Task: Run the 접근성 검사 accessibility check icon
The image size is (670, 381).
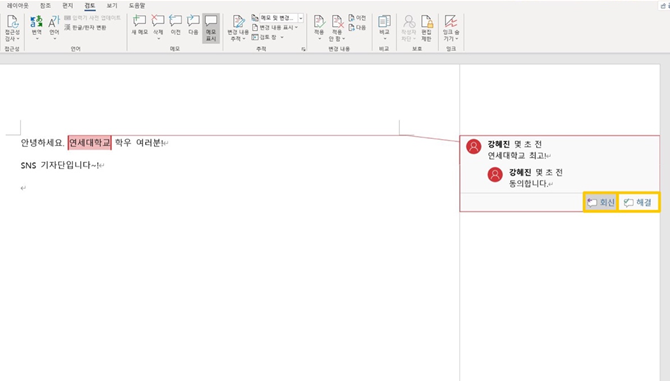Action: pos(12,21)
